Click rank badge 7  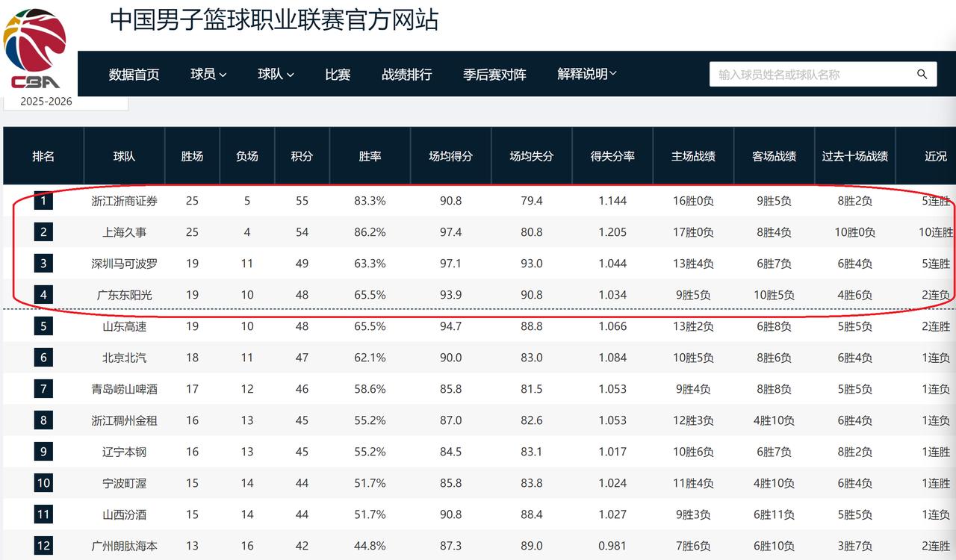pyautogui.click(x=43, y=389)
